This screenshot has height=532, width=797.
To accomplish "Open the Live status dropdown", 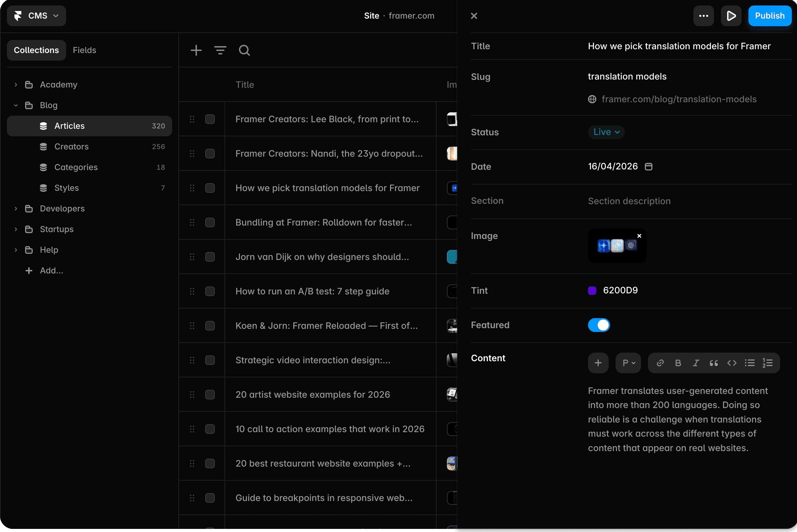I will 606,132.
